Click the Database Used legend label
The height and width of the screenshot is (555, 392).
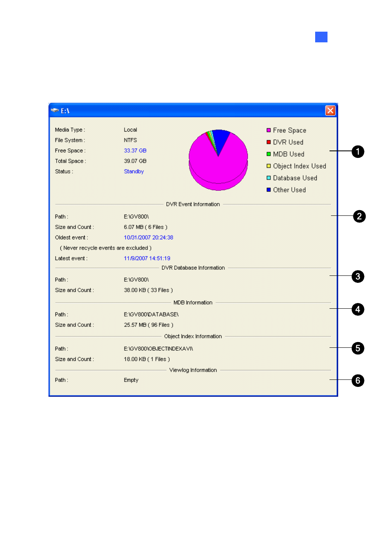tap(295, 178)
